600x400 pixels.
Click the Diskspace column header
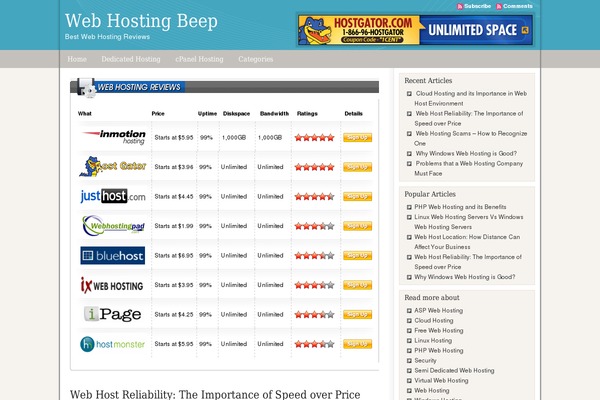click(x=236, y=113)
